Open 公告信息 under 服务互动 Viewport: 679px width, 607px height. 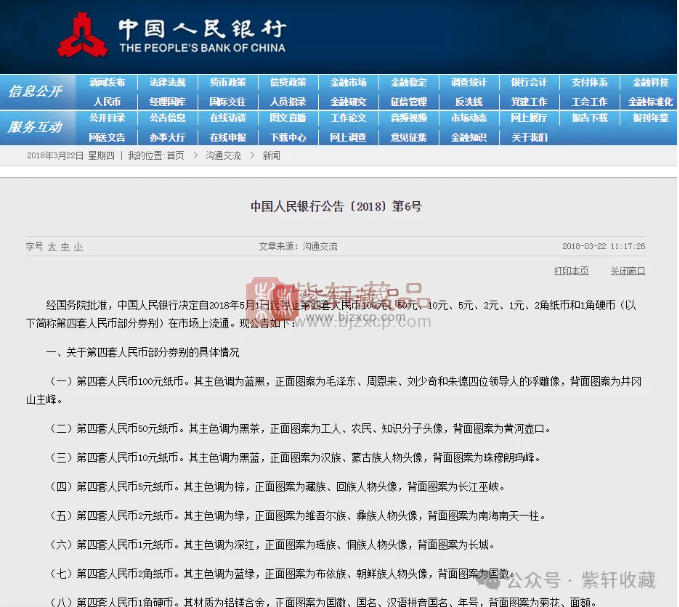coord(167,118)
